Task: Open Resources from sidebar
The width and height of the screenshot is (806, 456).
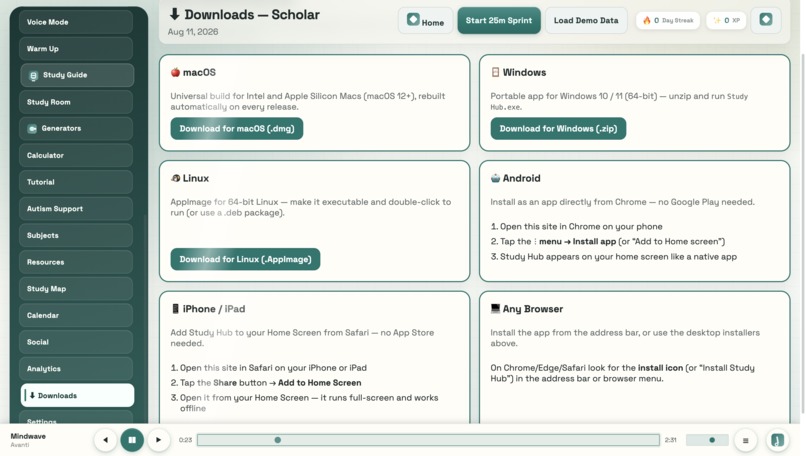Action: point(76,262)
